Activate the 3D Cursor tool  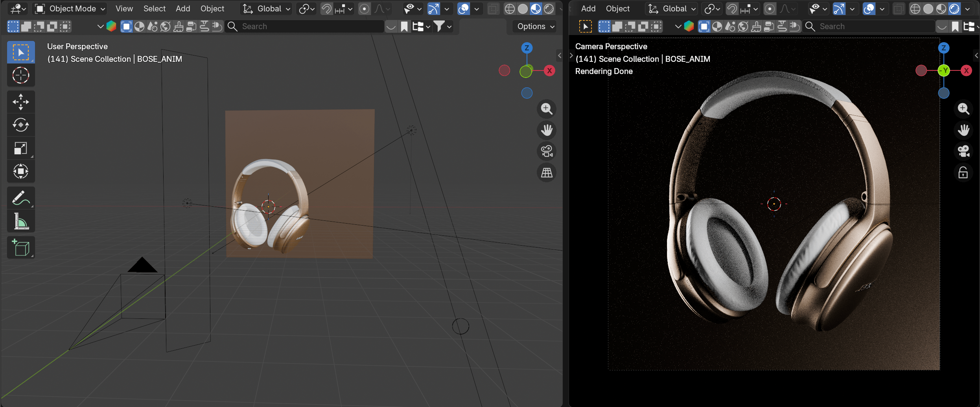coord(21,75)
